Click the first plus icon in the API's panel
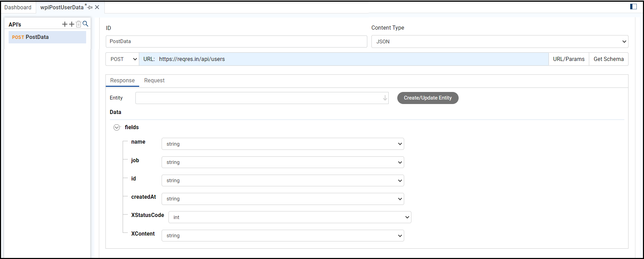 [65, 24]
